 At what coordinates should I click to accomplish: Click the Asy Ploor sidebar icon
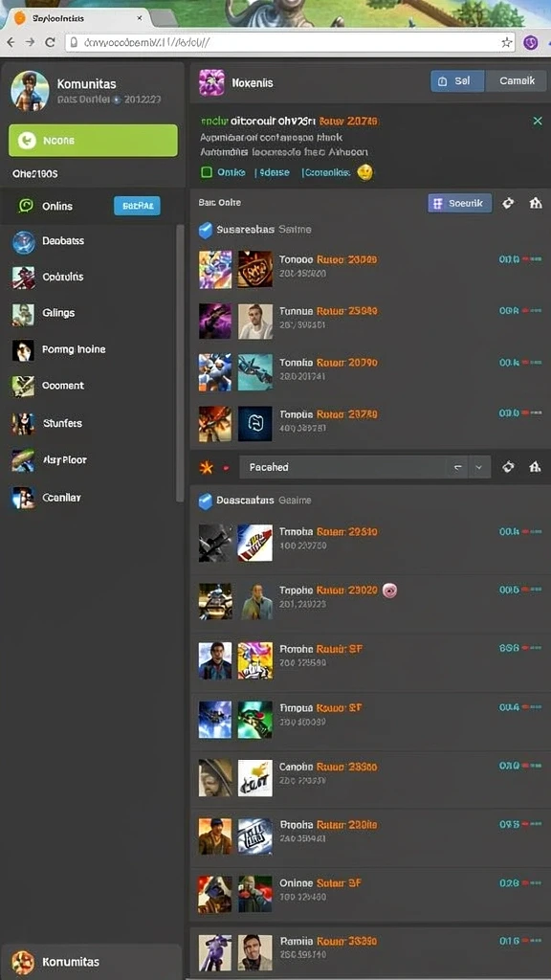[23, 460]
